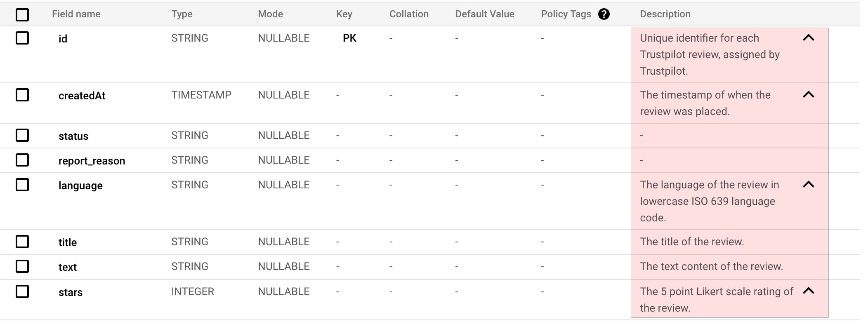Click the Policy Tags help icon
This screenshot has height=324, width=868.
tap(604, 14)
